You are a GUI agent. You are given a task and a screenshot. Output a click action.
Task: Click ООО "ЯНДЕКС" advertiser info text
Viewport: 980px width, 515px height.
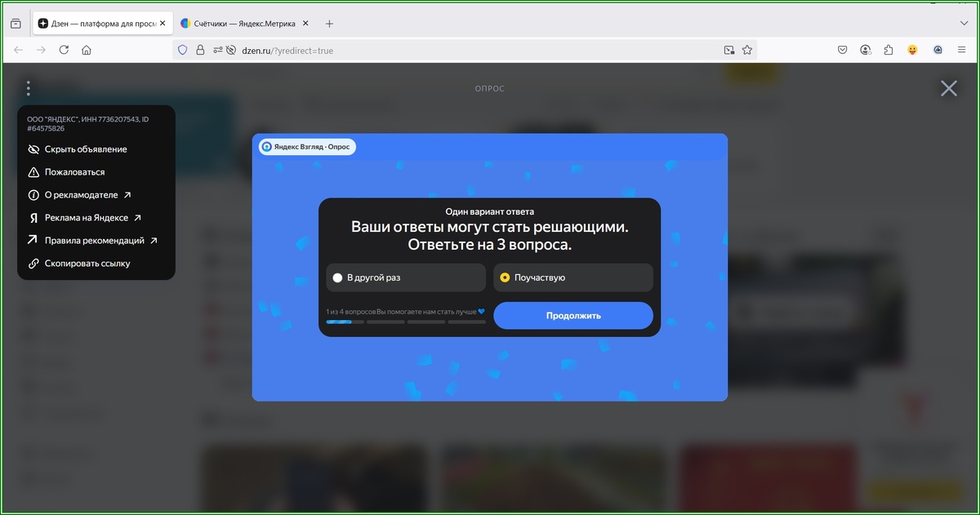tap(88, 124)
